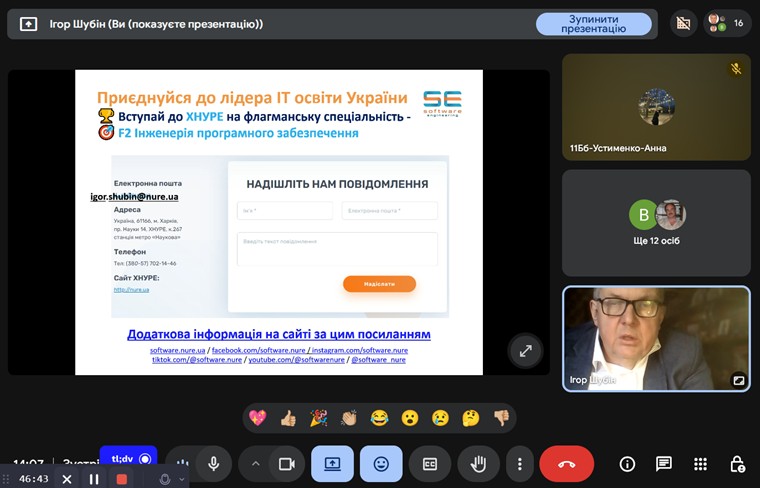Viewport: 760px width, 488px height.
Task: Open the activities grid icon
Action: [x=700, y=464]
